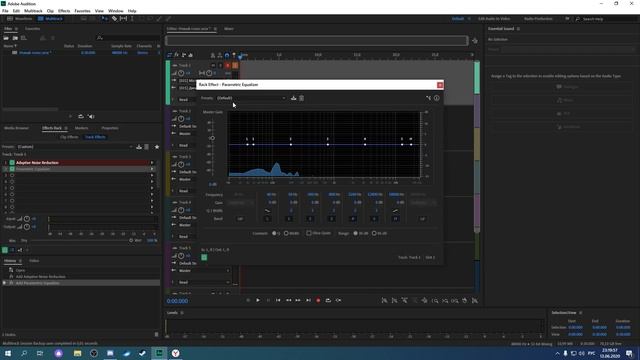Open the equalizer Presets dropdown
The width and height of the screenshot is (640, 360).
[x=251, y=98]
